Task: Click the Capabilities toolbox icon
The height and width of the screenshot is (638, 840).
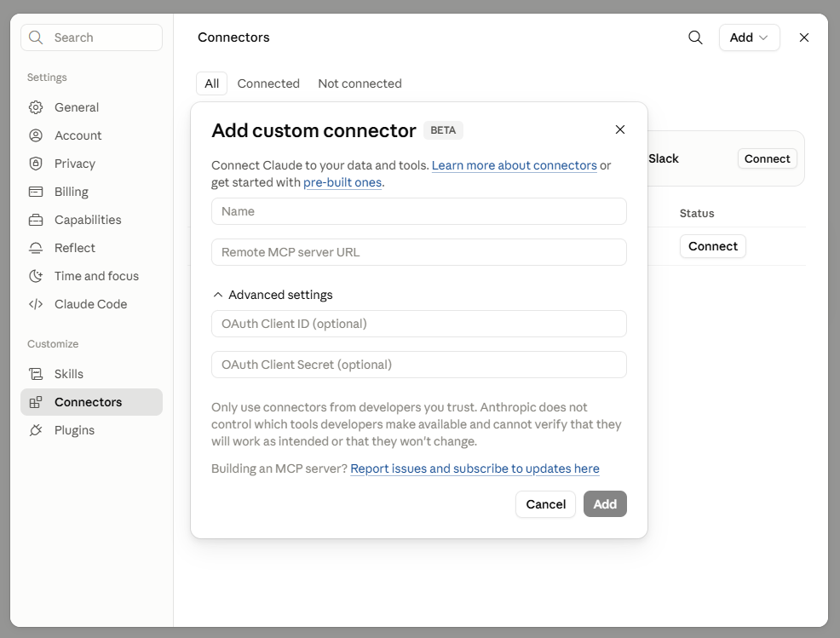Action: coord(36,220)
